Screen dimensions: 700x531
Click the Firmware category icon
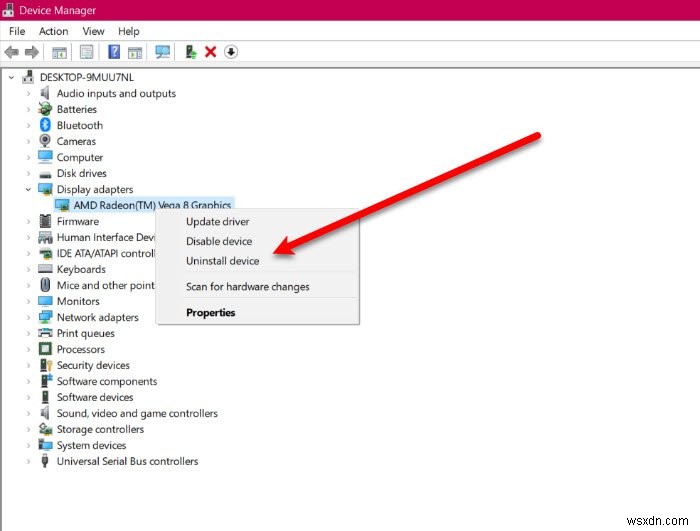pyautogui.click(x=45, y=221)
